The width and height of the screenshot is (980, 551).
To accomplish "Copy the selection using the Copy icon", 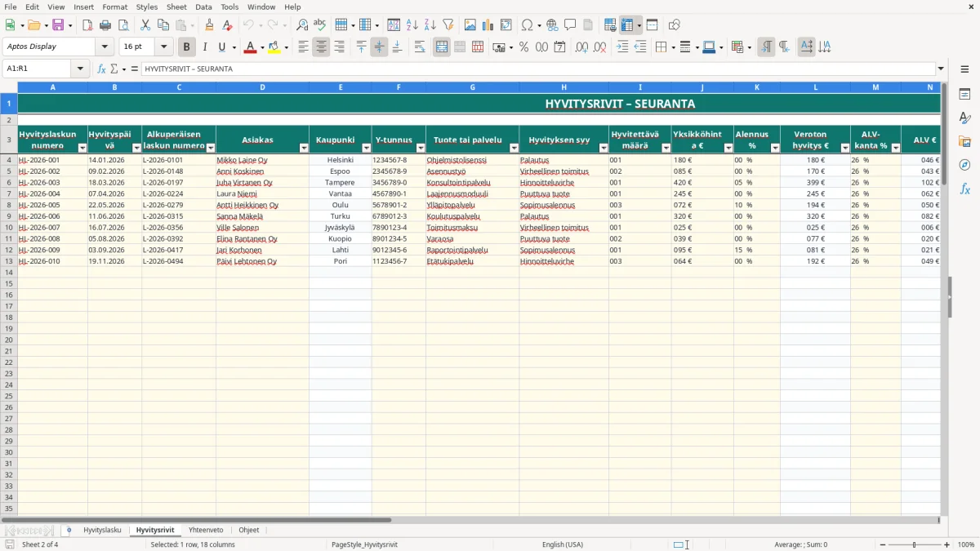I will click(x=163, y=25).
